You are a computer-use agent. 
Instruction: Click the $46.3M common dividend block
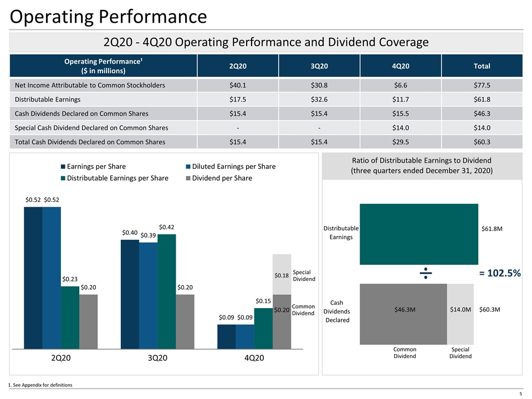(403, 314)
